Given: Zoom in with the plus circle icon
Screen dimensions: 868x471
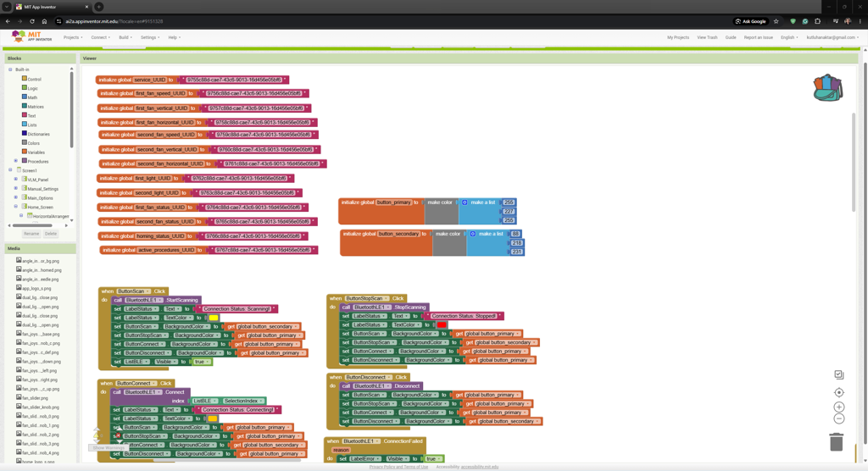Looking at the screenshot, I should tap(838, 407).
